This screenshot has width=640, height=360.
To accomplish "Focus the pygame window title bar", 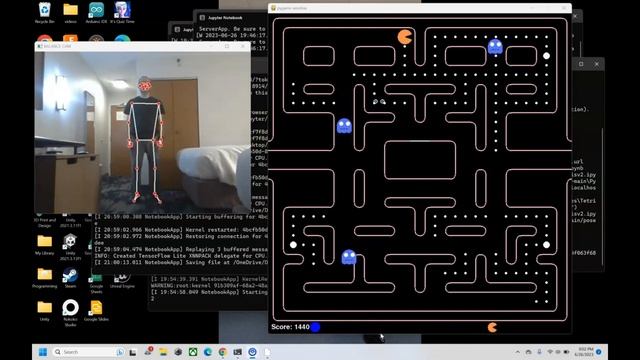I will pos(420,8).
